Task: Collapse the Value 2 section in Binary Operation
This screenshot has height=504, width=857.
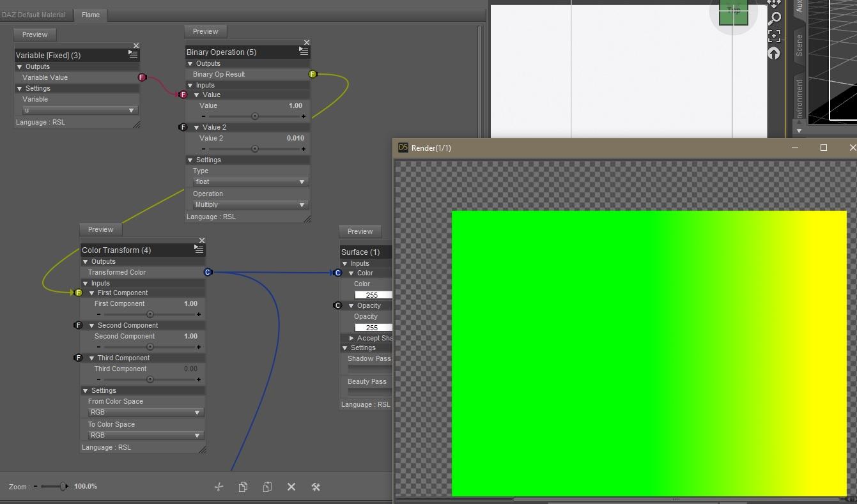Action: [197, 127]
